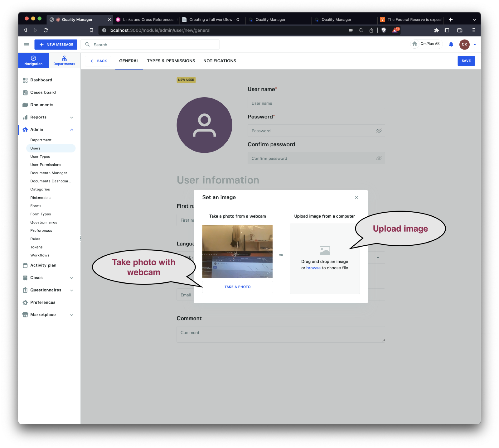The width and height of the screenshot is (499, 448).
Task: Click the browse link to choose file
Action: (x=313, y=268)
